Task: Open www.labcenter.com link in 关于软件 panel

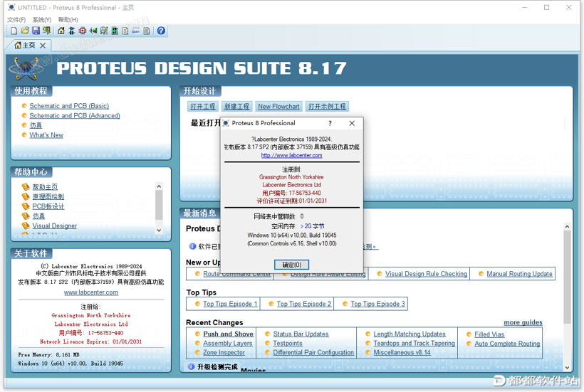Action: pyautogui.click(x=91, y=292)
